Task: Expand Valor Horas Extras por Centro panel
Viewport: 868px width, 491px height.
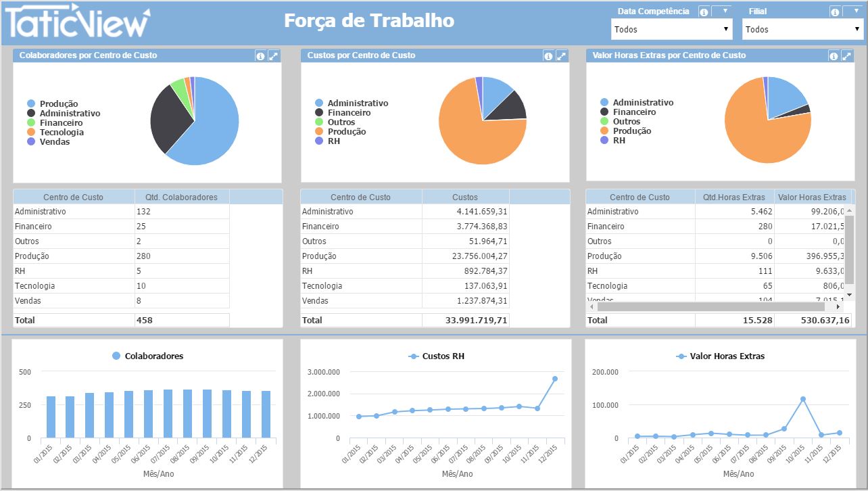Action: (846, 56)
